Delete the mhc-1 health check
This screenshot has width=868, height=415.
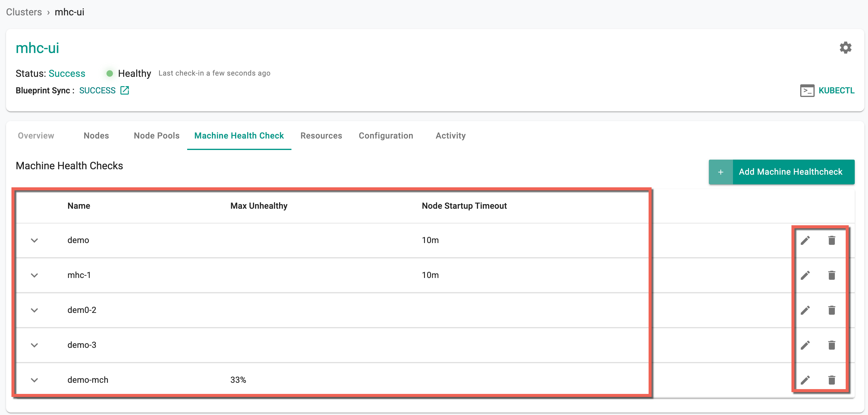tap(832, 275)
